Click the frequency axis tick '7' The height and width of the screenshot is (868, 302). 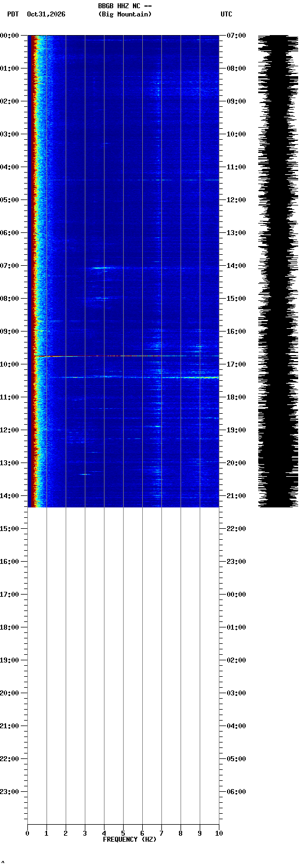click(161, 833)
